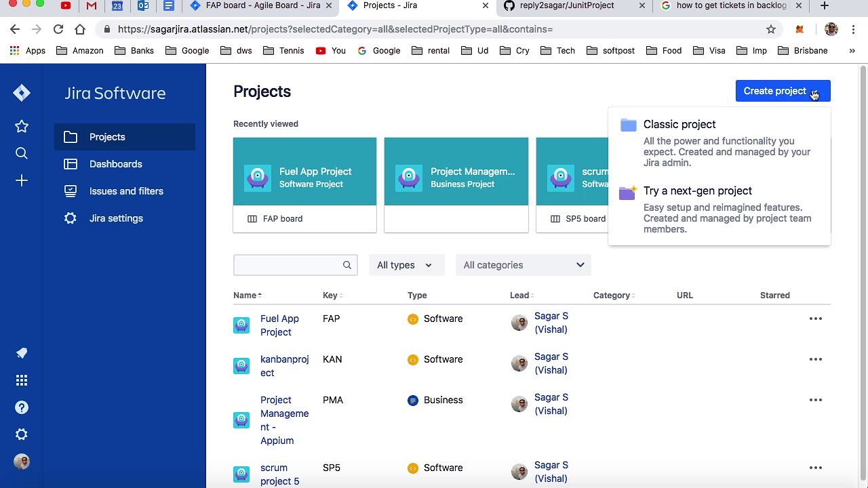Click search magnifier in project filter box
This screenshot has height=488, width=868.
pos(347,265)
